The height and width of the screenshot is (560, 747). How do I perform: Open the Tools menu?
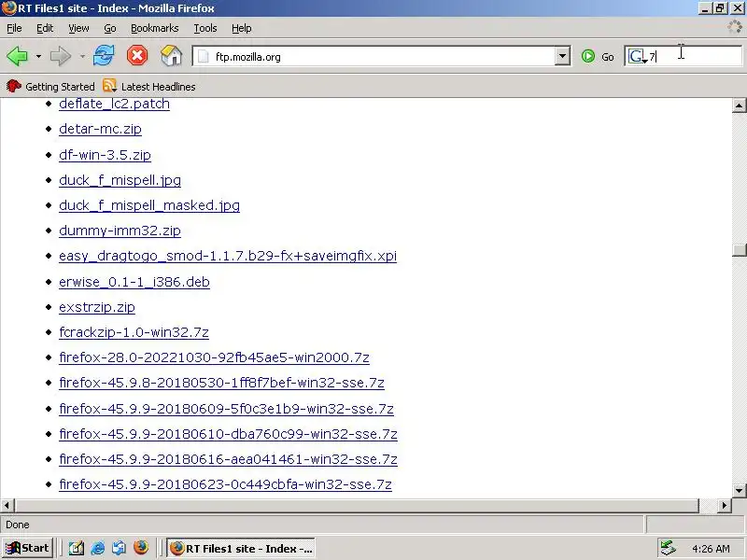(205, 28)
